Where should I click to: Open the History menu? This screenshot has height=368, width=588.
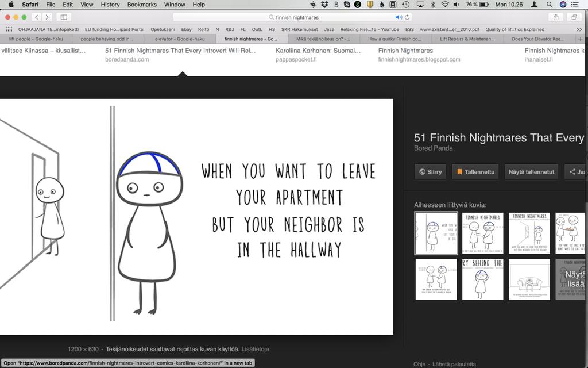(x=110, y=5)
